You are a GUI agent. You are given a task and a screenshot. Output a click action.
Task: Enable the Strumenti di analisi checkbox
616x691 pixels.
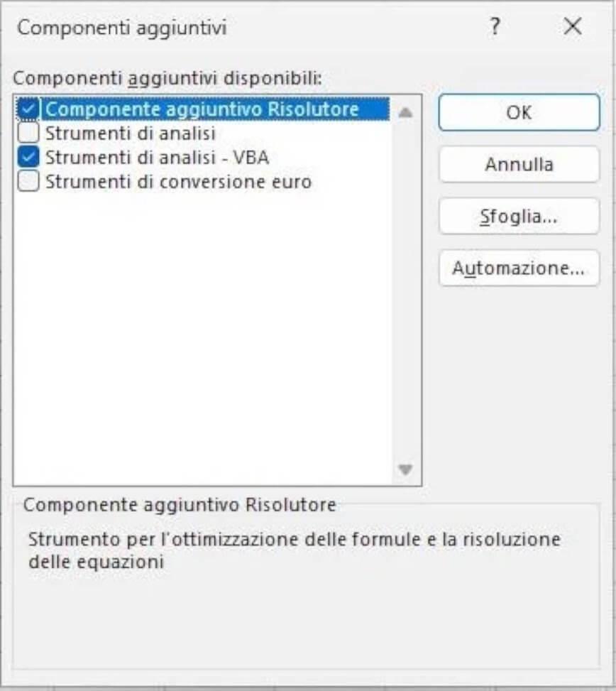pos(28,133)
